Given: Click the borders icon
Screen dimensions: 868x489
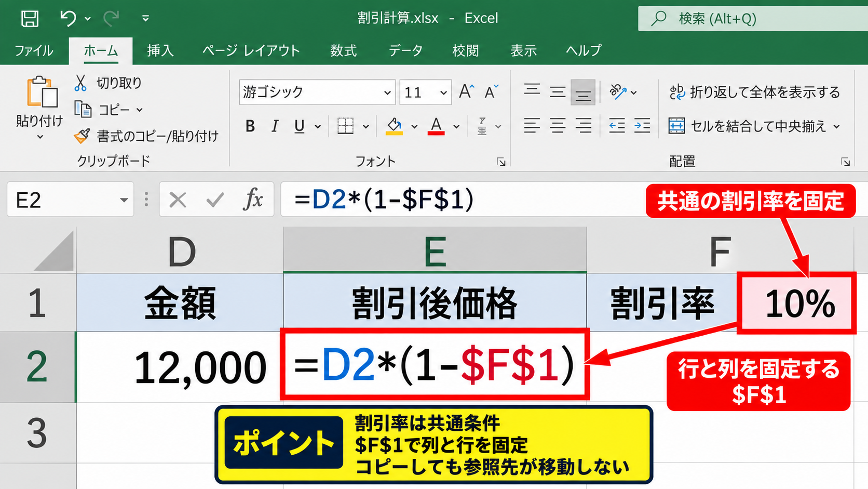Looking at the screenshot, I should coord(345,126).
